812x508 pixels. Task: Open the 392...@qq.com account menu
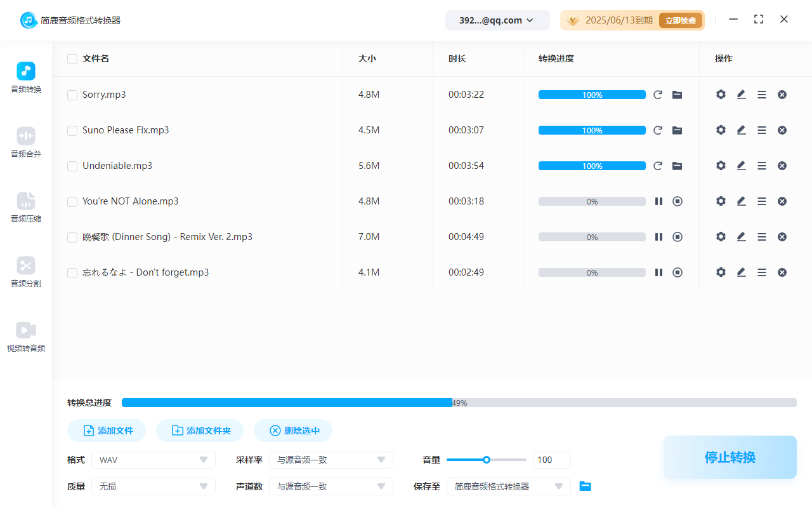(497, 20)
